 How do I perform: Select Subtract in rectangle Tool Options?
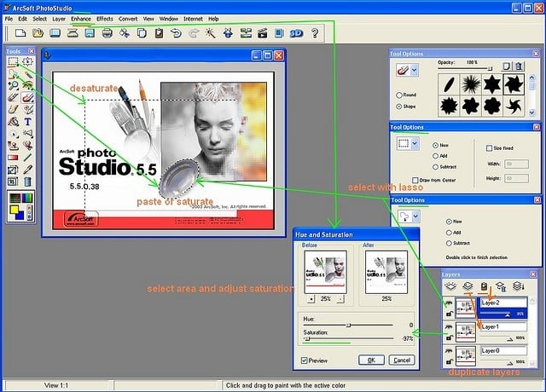point(435,167)
